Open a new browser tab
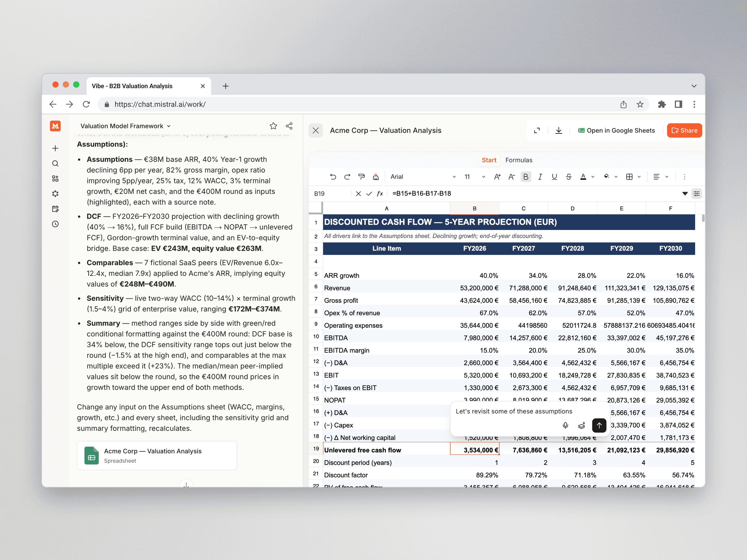Screen dimensions: 747x560 point(226,86)
